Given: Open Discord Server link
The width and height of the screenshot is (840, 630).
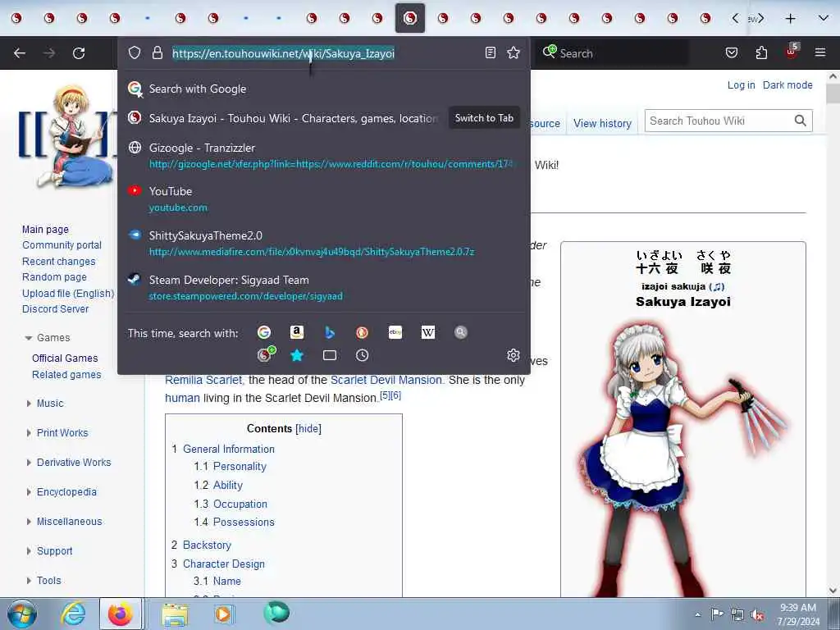Looking at the screenshot, I should [55, 309].
